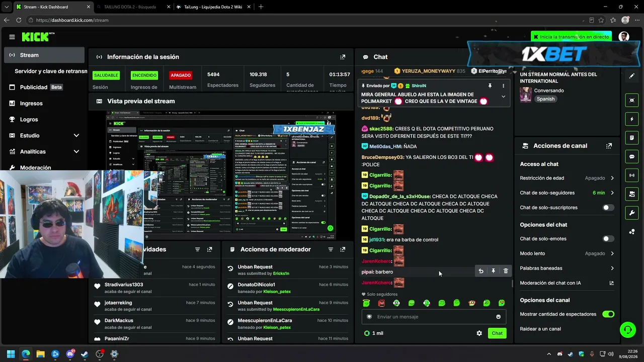
Task: Open three-dot menu on pinned message
Action: 503,86
